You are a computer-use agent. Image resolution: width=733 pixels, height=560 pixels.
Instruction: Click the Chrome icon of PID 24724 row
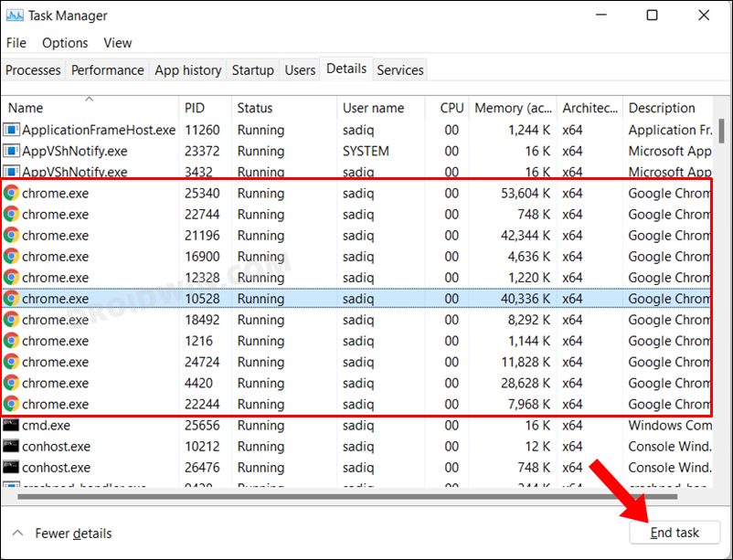[x=11, y=362]
